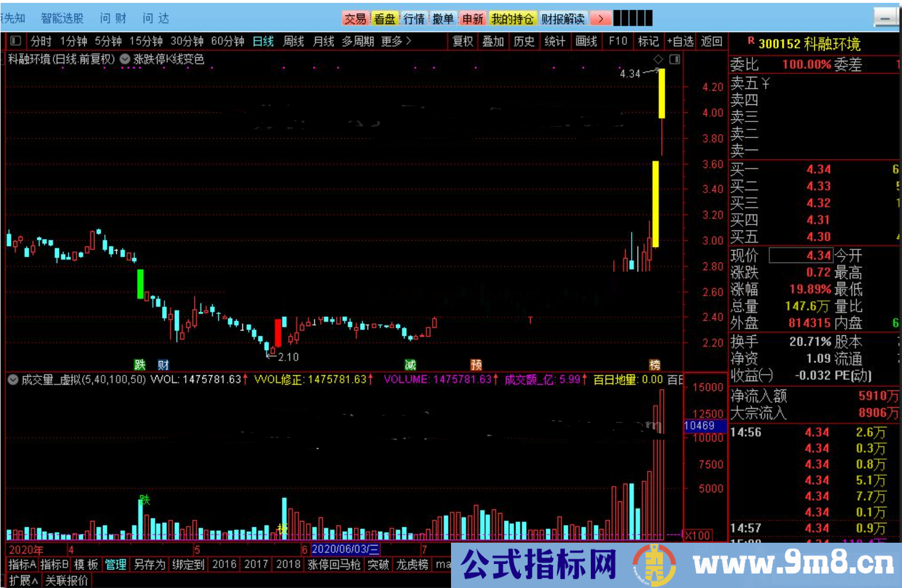Expand the 更多 periods menu
The width and height of the screenshot is (902, 588).
(x=396, y=41)
